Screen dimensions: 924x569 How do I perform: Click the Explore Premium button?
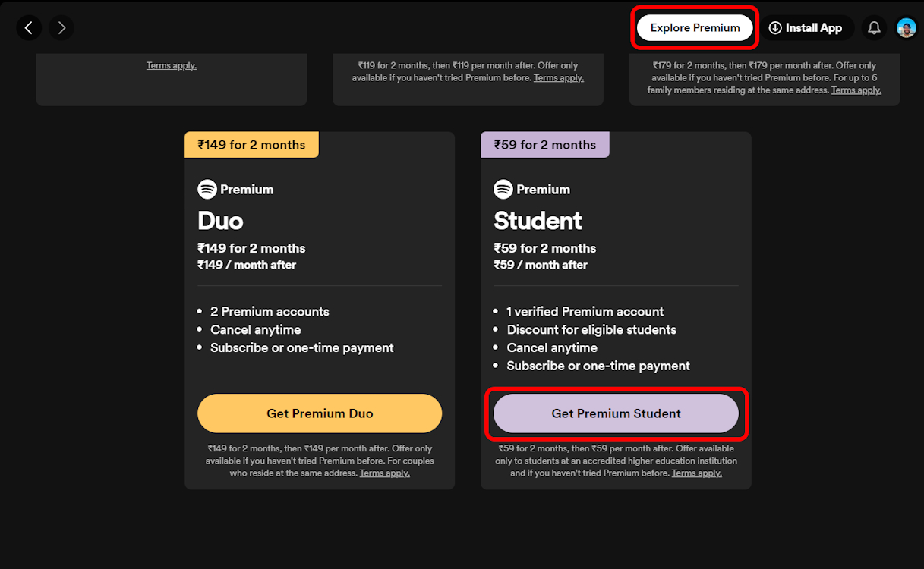694,27
